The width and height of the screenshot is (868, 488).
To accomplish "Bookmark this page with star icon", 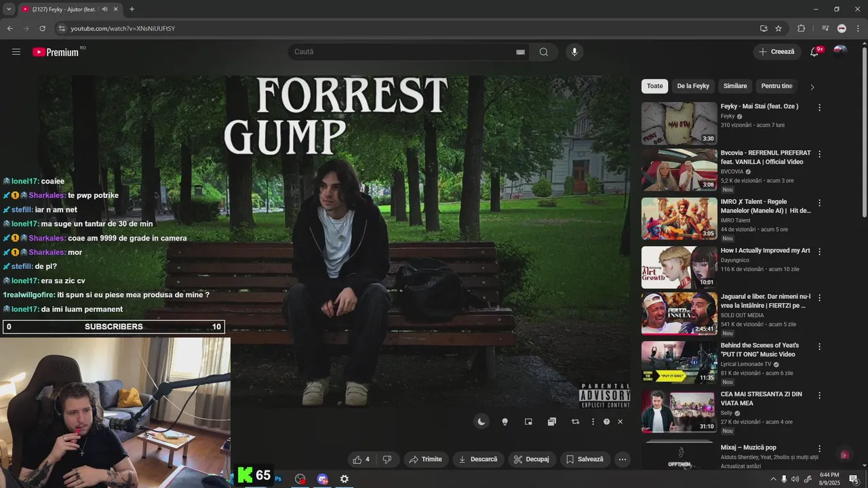I will point(778,28).
